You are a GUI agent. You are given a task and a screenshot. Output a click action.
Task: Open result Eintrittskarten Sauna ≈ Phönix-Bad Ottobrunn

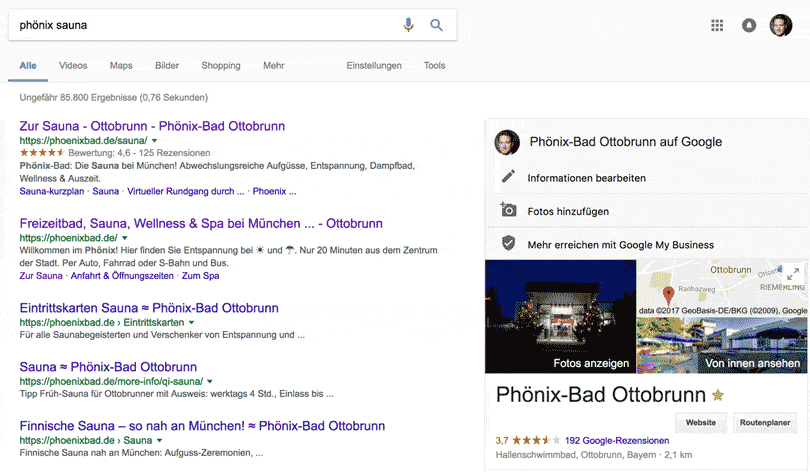(x=149, y=308)
